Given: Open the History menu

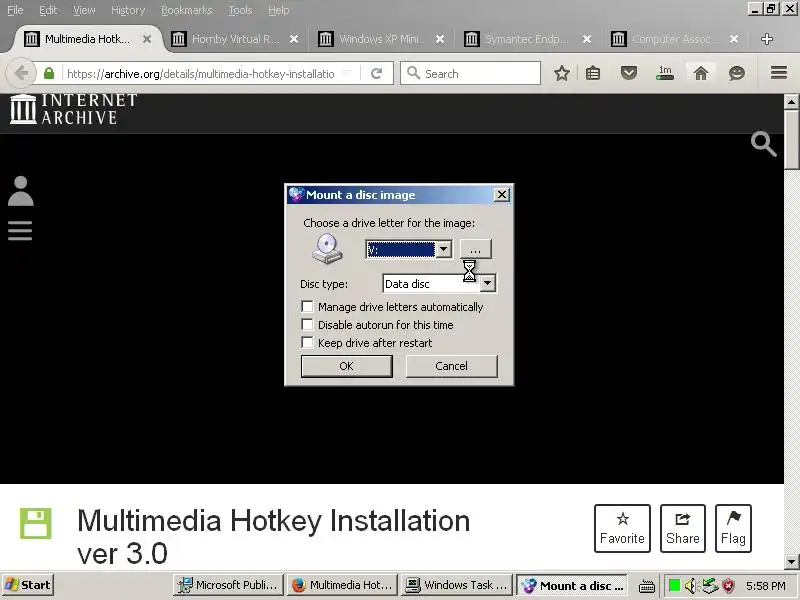Looking at the screenshot, I should (x=128, y=10).
